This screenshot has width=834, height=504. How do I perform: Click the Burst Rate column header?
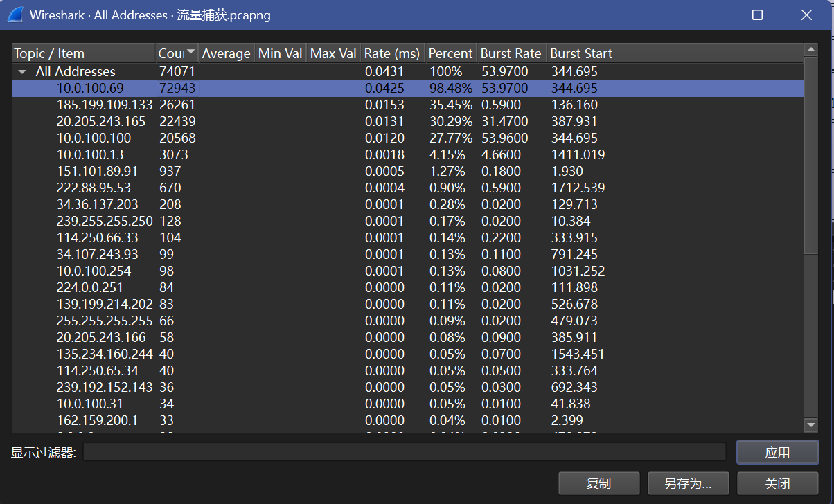511,53
